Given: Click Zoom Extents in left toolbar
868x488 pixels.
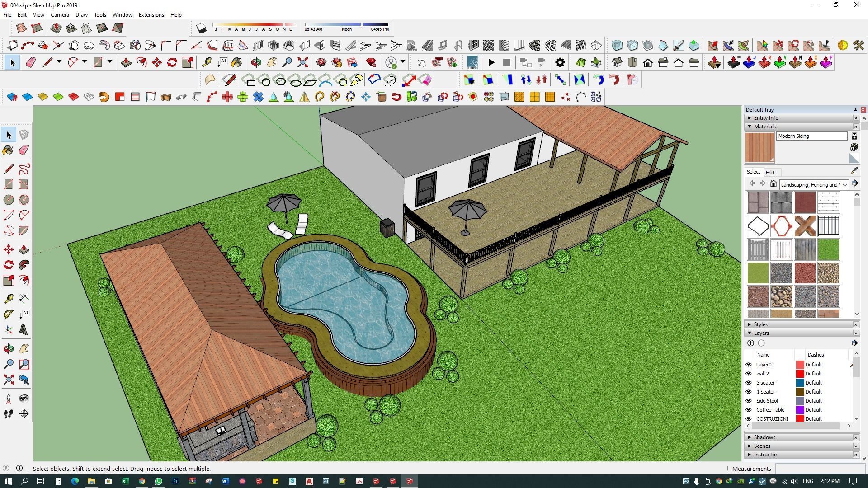Looking at the screenshot, I should [x=9, y=379].
